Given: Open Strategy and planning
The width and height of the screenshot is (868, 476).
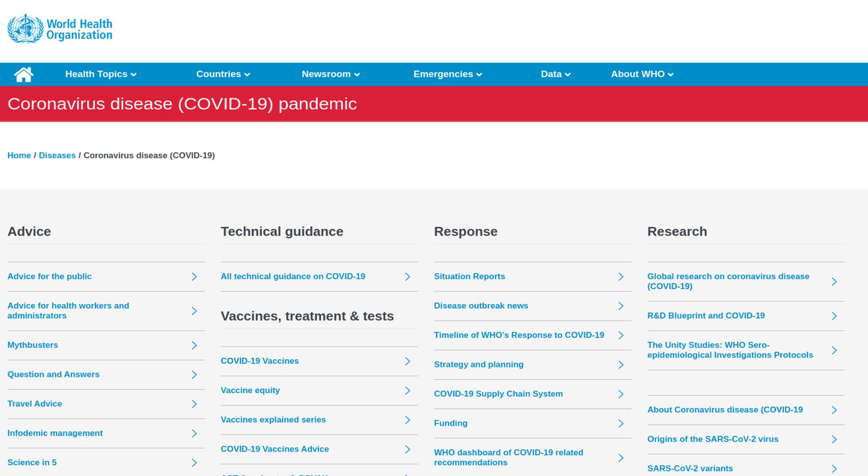Looking at the screenshot, I should click(x=479, y=365).
